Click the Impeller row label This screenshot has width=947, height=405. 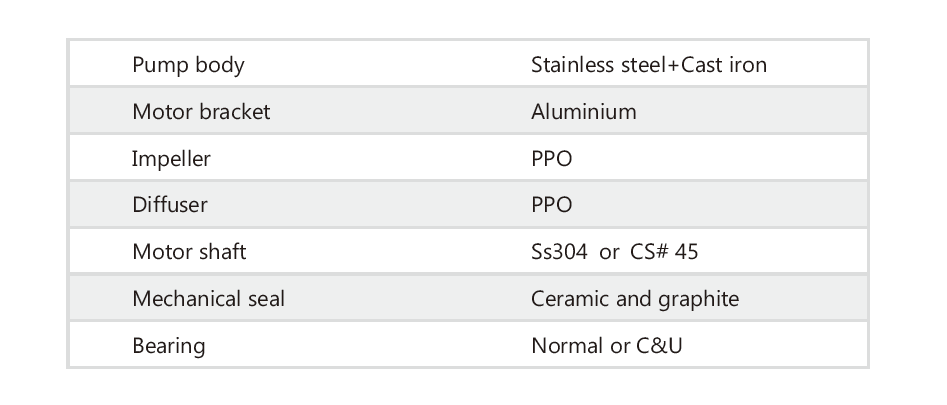[x=171, y=158]
